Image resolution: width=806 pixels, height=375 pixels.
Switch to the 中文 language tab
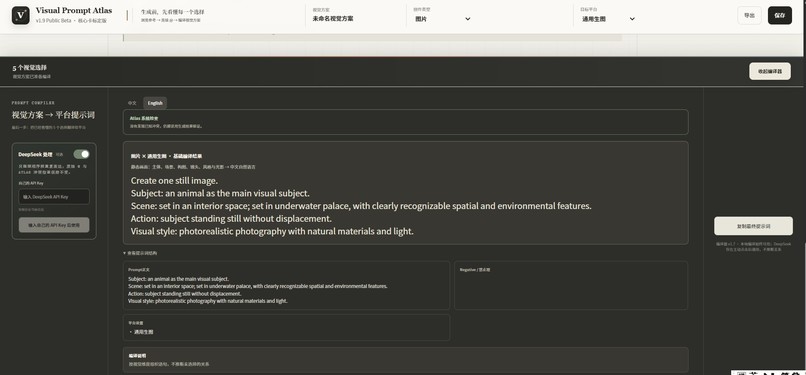132,103
